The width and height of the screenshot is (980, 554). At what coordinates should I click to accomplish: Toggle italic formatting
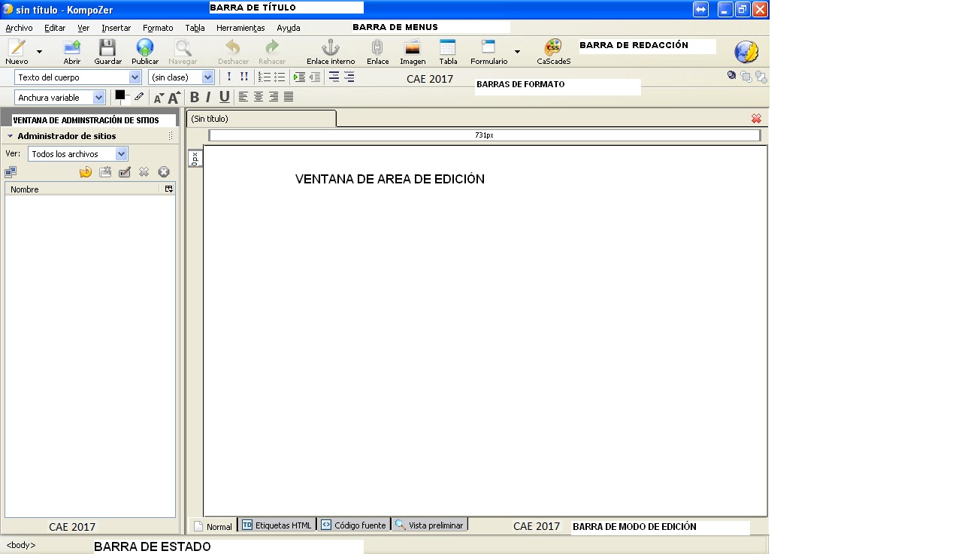(x=208, y=97)
